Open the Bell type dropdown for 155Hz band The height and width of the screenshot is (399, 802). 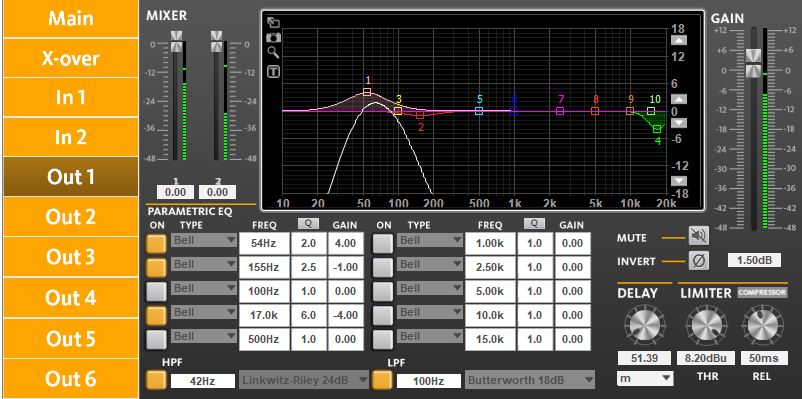(x=204, y=264)
